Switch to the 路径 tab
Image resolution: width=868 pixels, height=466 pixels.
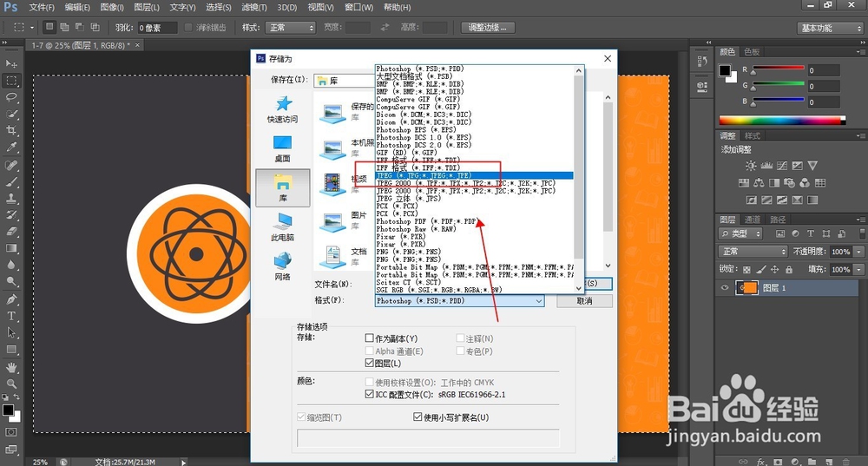(x=778, y=220)
